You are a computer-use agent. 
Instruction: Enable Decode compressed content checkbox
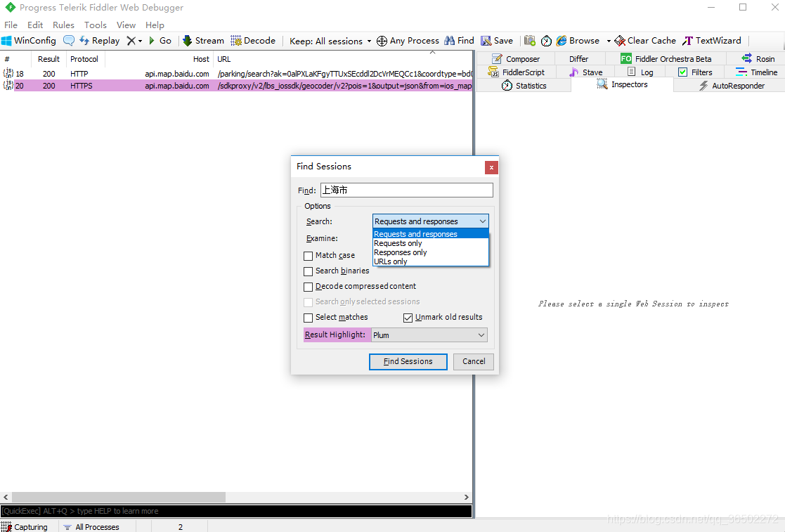tap(309, 287)
